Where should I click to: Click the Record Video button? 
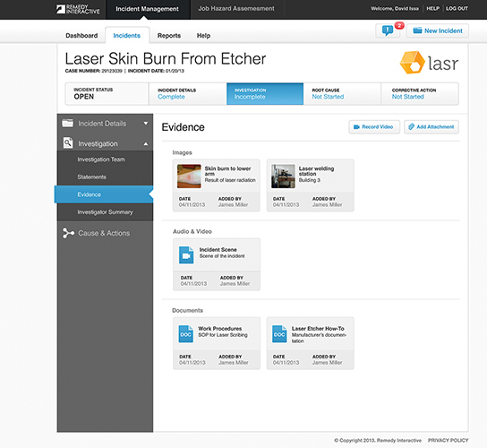tap(374, 127)
